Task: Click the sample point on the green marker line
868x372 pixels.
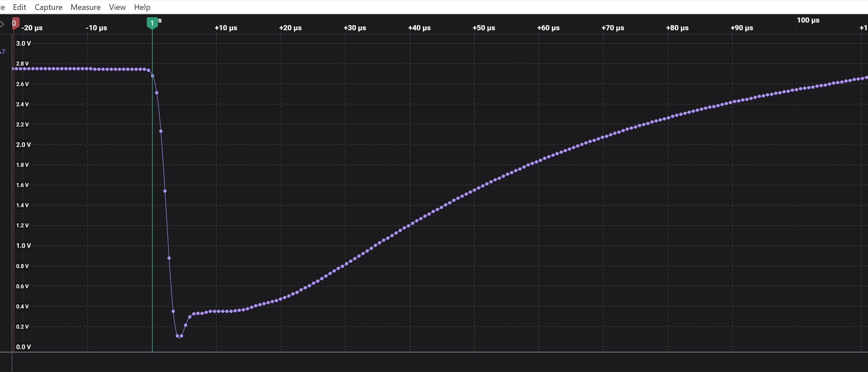Action: point(153,76)
